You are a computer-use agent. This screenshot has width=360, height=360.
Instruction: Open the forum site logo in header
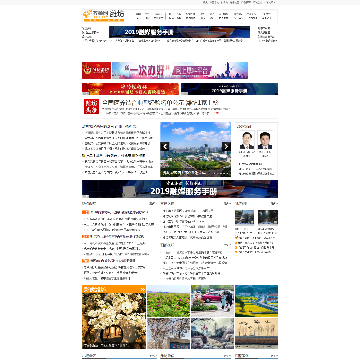pos(103,15)
